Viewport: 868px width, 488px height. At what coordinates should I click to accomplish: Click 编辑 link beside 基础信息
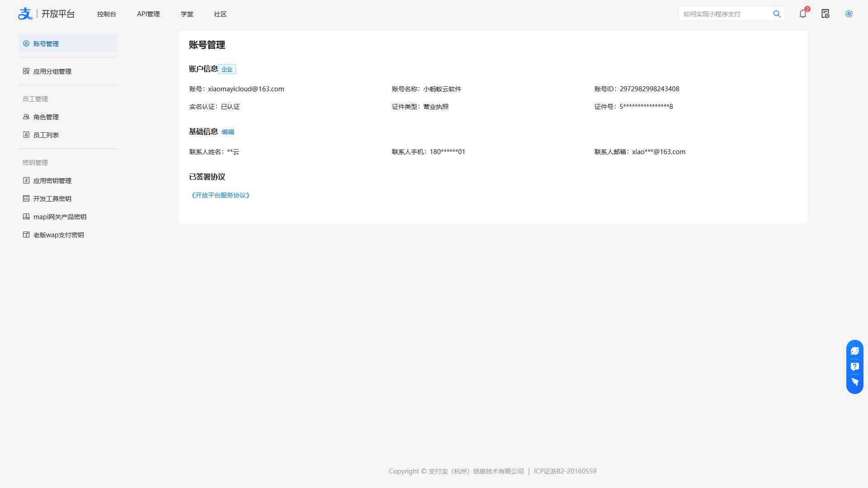pos(228,132)
